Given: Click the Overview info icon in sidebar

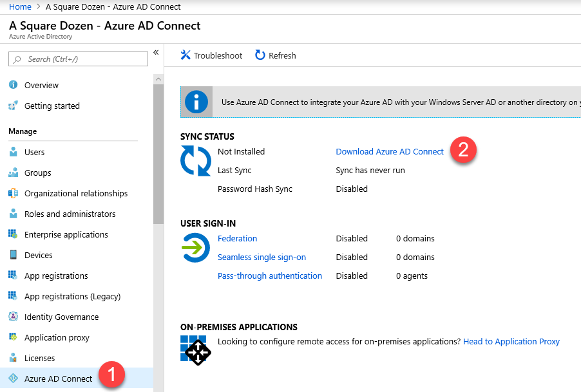Looking at the screenshot, I should click(x=13, y=85).
